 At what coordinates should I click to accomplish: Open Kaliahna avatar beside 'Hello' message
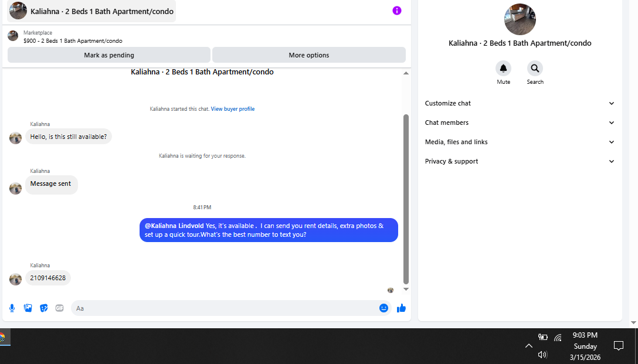pyautogui.click(x=15, y=138)
